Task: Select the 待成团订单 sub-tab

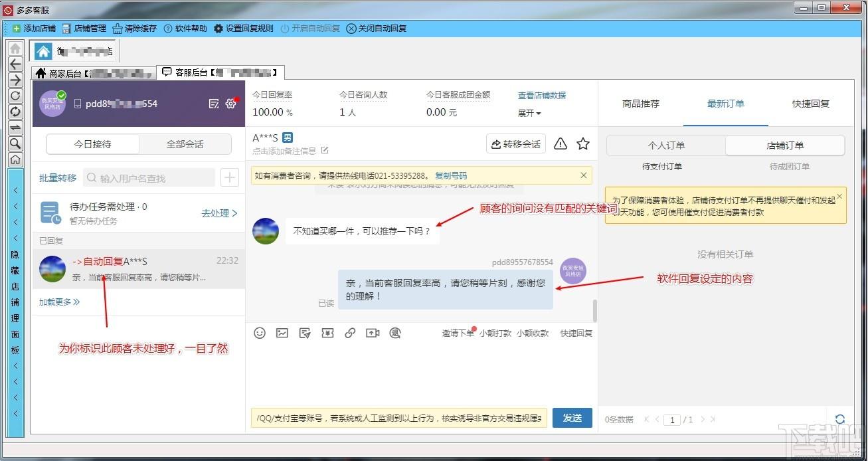Action: (790, 167)
